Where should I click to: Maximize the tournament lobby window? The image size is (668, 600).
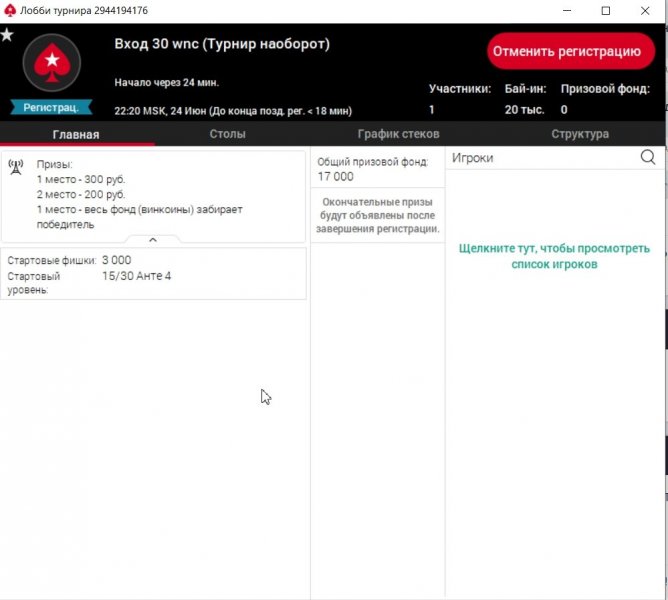605,11
